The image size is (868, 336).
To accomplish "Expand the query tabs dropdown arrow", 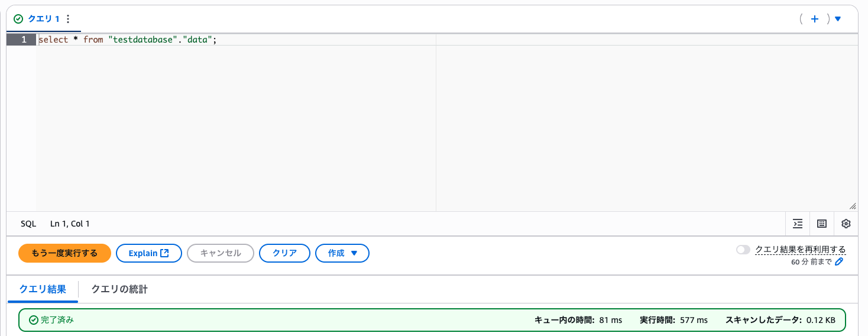I will pos(837,19).
